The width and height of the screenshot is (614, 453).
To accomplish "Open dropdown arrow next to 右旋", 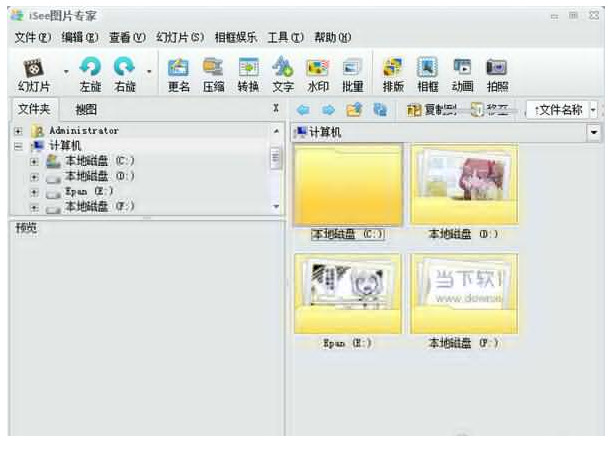I will pyautogui.click(x=149, y=72).
